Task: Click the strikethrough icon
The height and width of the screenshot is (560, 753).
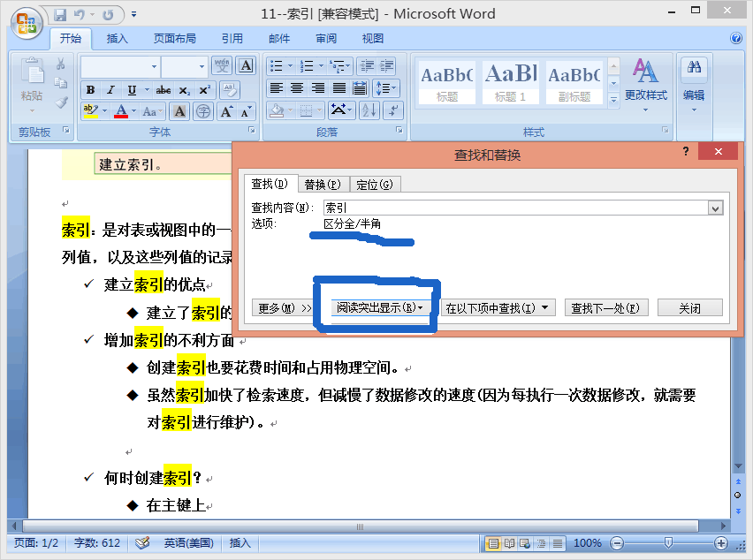Action: coord(164,90)
